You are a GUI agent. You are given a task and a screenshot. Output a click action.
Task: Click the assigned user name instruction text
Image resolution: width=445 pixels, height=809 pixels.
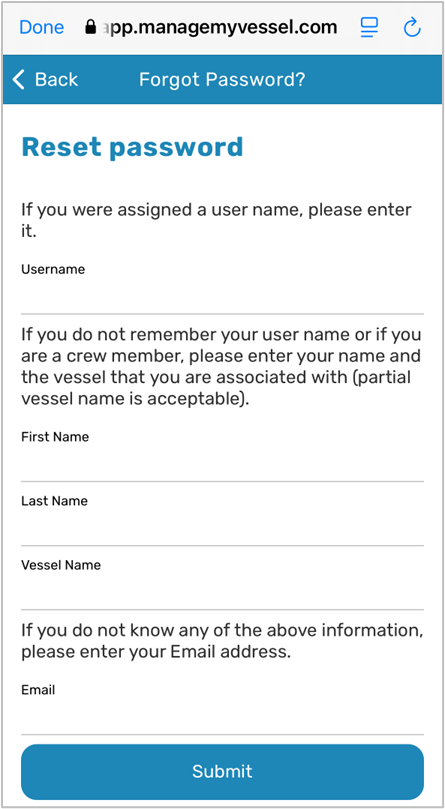click(216, 220)
